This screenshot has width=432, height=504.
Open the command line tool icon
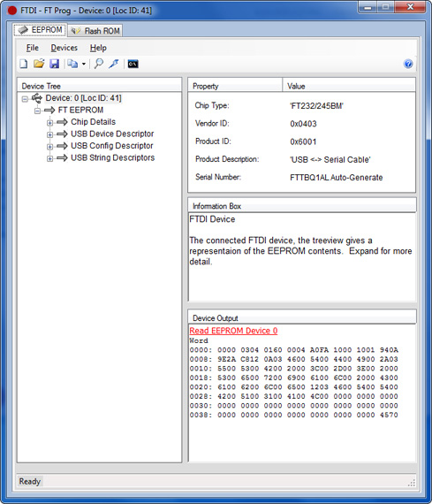coord(133,64)
